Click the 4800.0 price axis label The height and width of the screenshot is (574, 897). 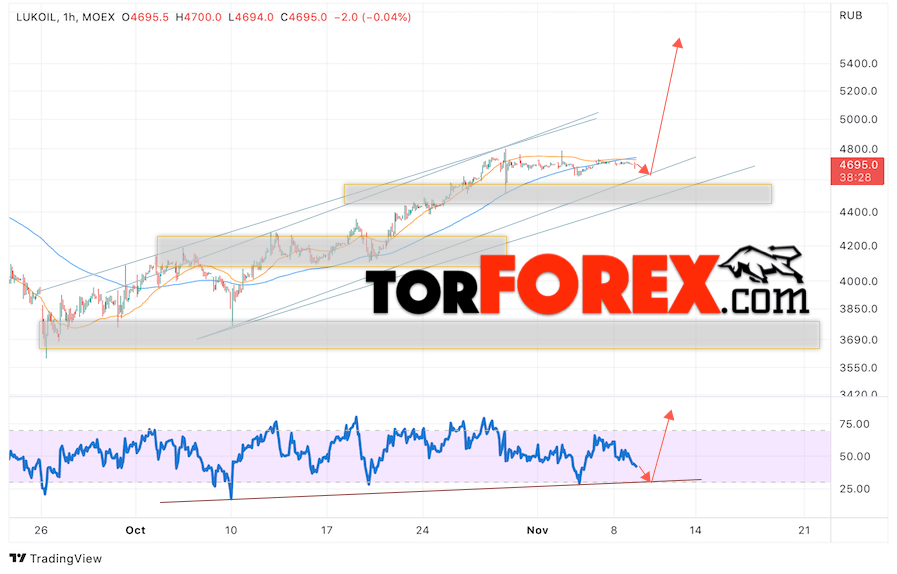tap(858, 149)
